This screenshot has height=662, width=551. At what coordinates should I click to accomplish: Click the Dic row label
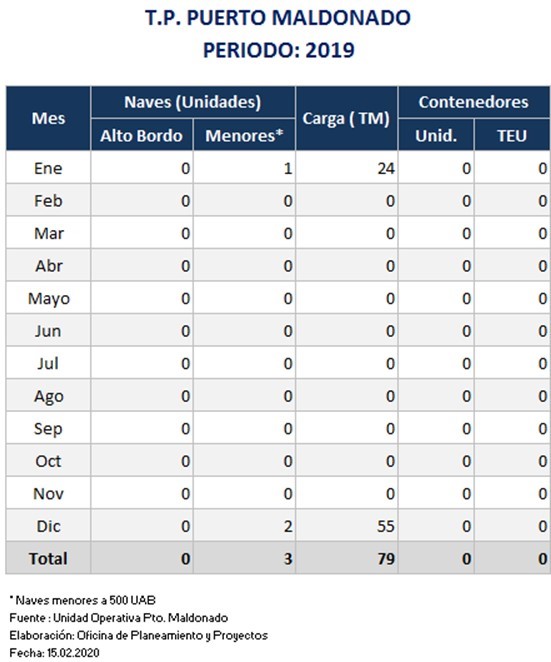click(x=48, y=526)
